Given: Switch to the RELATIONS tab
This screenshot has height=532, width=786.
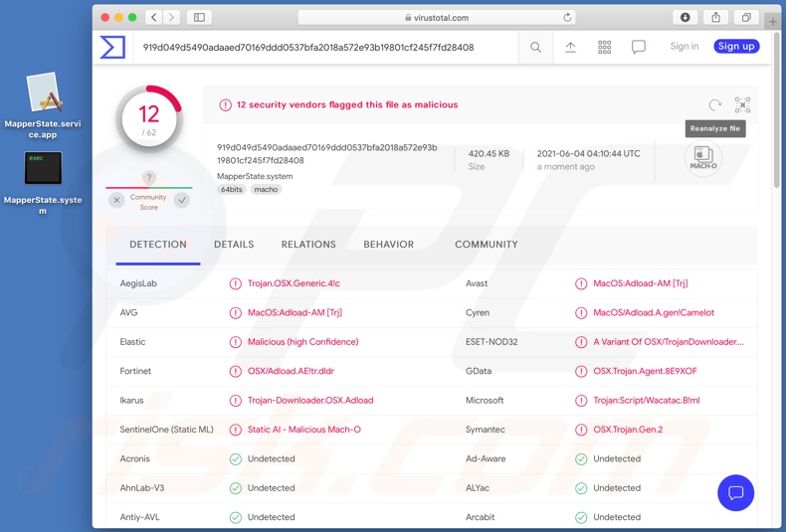Looking at the screenshot, I should 308,245.
